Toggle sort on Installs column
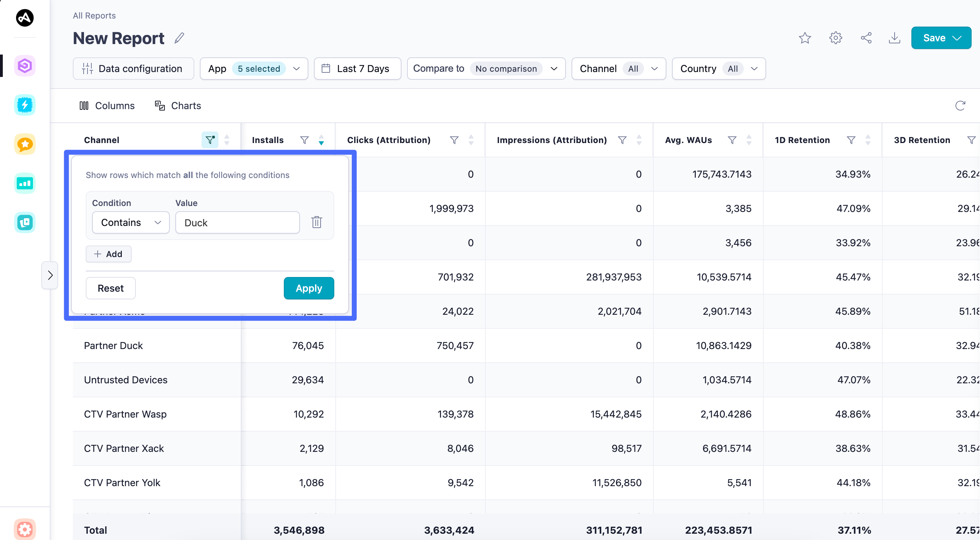The image size is (980, 540). pyautogui.click(x=321, y=140)
